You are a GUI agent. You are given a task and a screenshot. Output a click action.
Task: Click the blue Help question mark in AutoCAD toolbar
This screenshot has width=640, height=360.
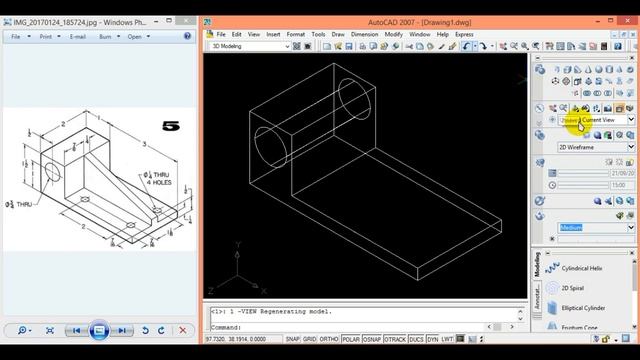[618, 47]
